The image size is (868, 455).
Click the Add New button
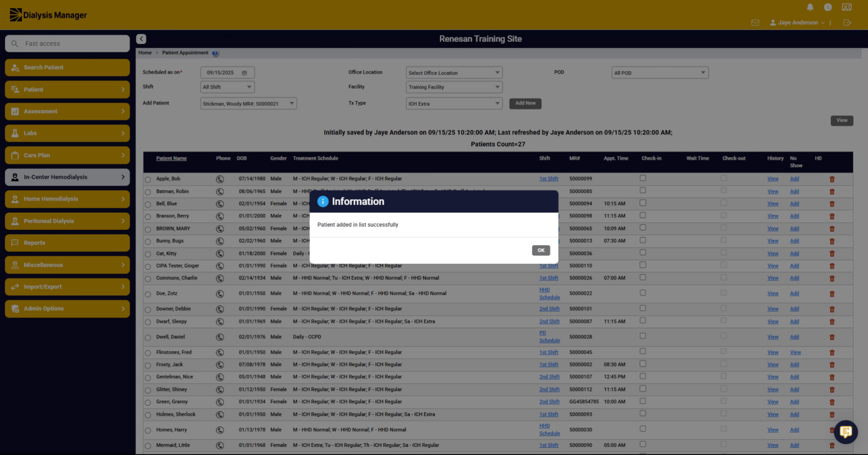point(525,103)
